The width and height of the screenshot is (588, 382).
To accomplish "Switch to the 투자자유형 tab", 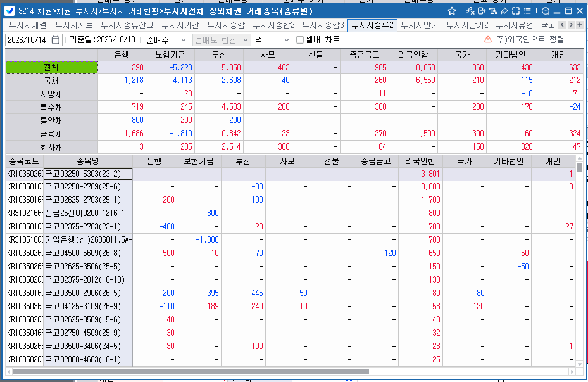I will pyautogui.click(x=514, y=25).
